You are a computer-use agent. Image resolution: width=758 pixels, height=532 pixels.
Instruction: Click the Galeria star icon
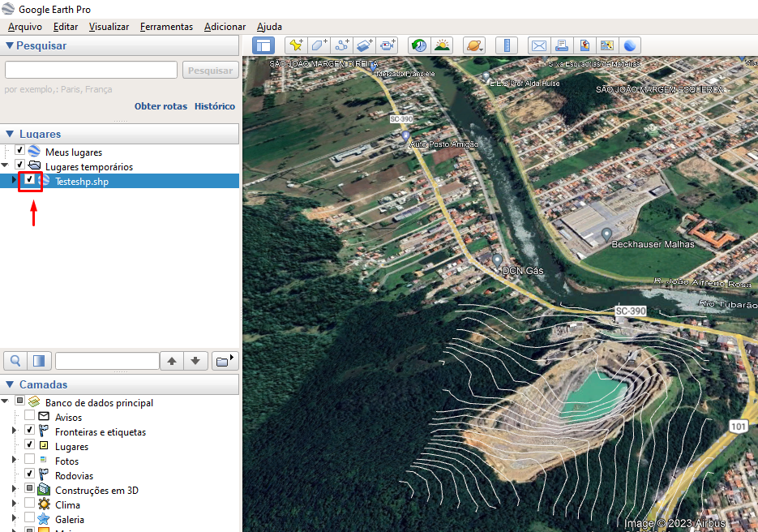[x=44, y=519]
